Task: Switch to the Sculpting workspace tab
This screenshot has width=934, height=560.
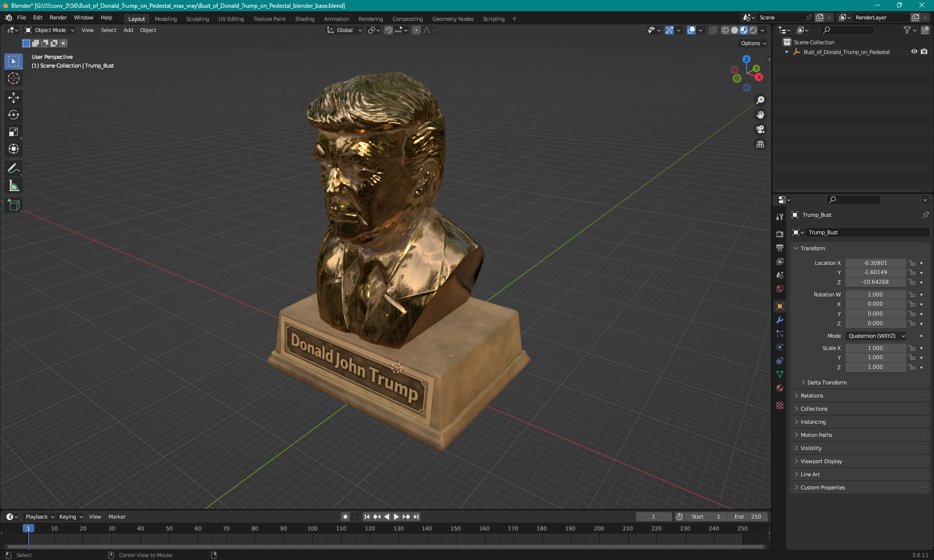Action: (x=197, y=19)
